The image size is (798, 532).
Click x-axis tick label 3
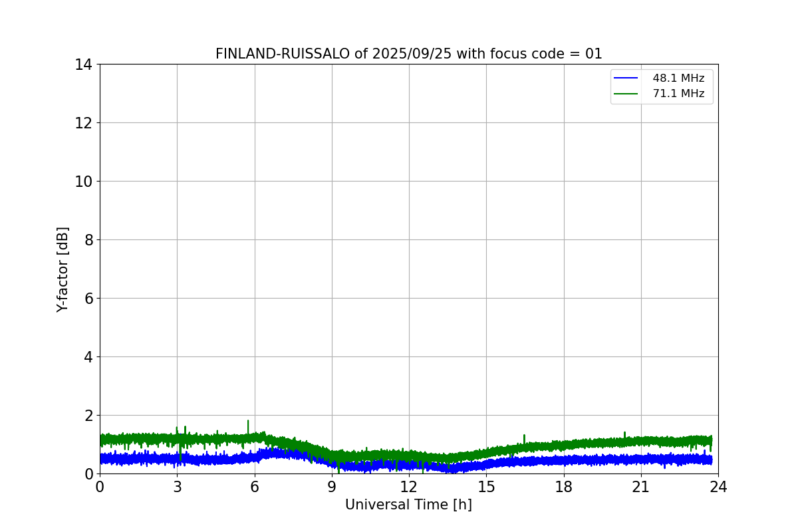[x=177, y=487]
